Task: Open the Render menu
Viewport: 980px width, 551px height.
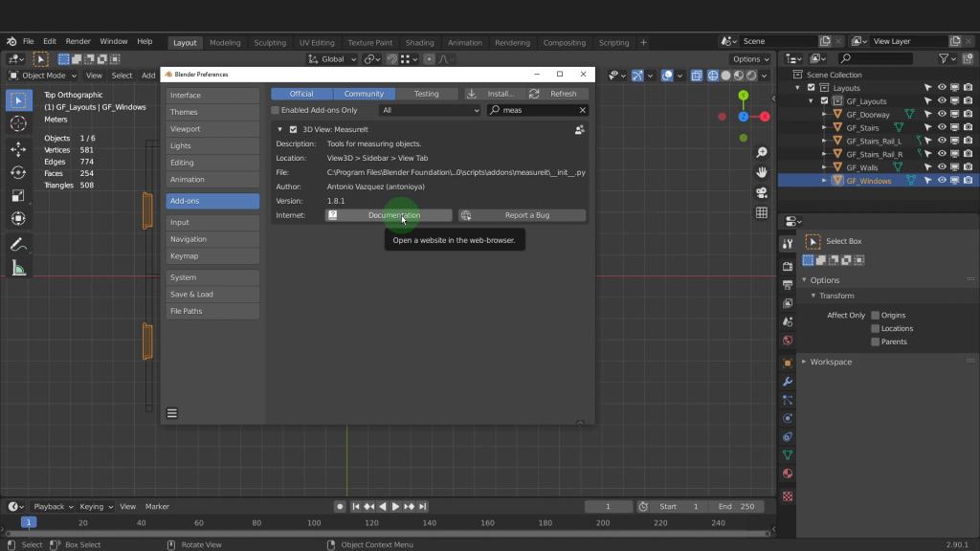Action: [x=78, y=42]
